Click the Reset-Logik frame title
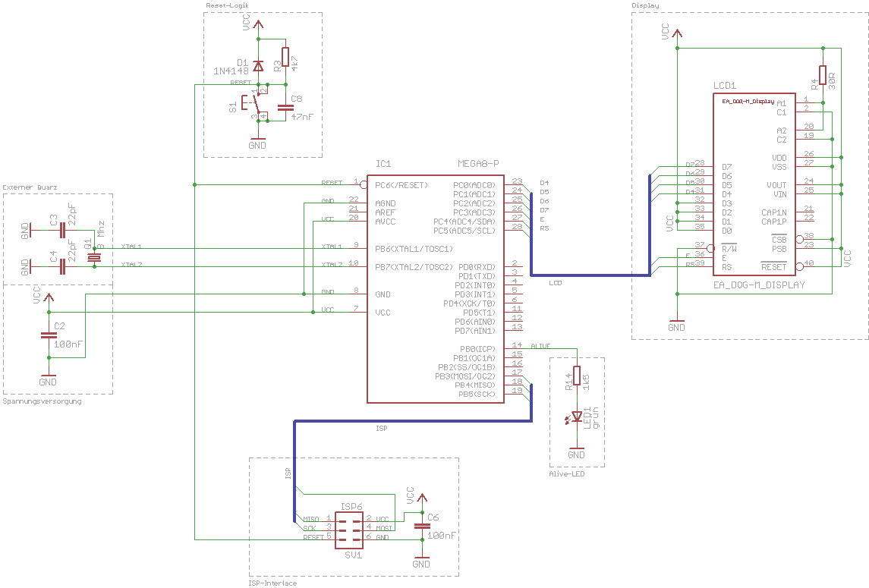The width and height of the screenshot is (869, 588). click(x=227, y=5)
